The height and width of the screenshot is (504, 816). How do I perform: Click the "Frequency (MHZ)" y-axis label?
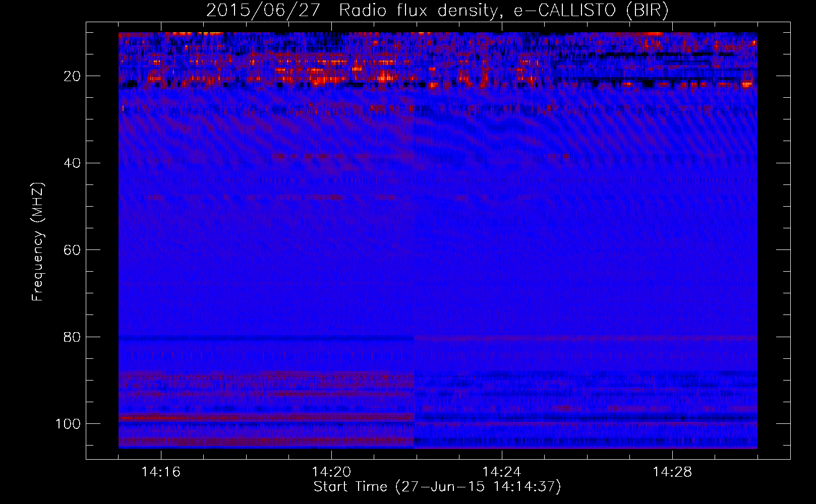(x=38, y=242)
